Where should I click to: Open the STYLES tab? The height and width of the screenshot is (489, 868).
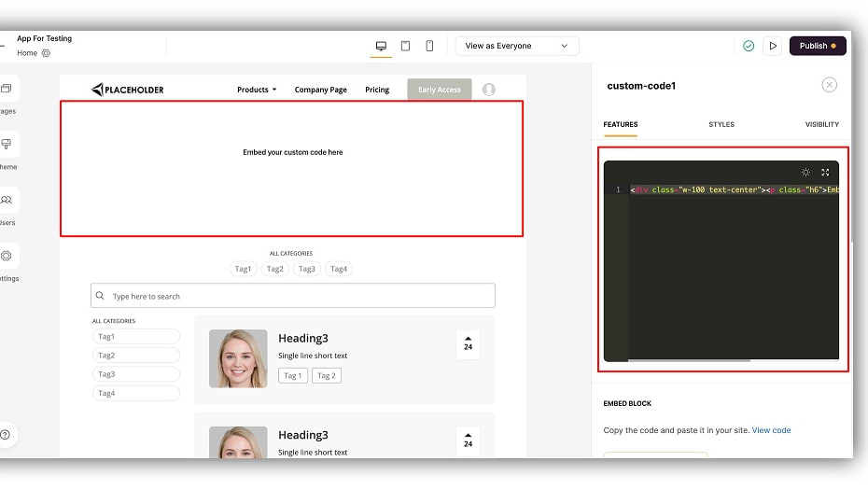(721, 125)
